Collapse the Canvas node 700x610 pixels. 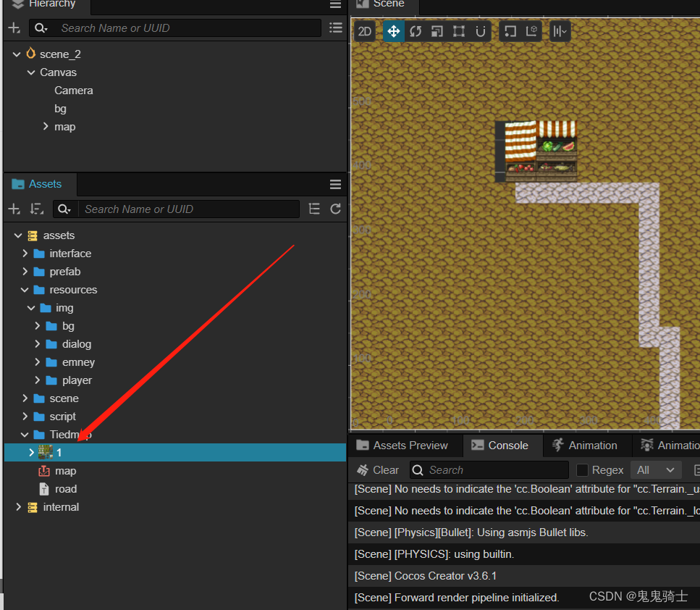(31, 72)
